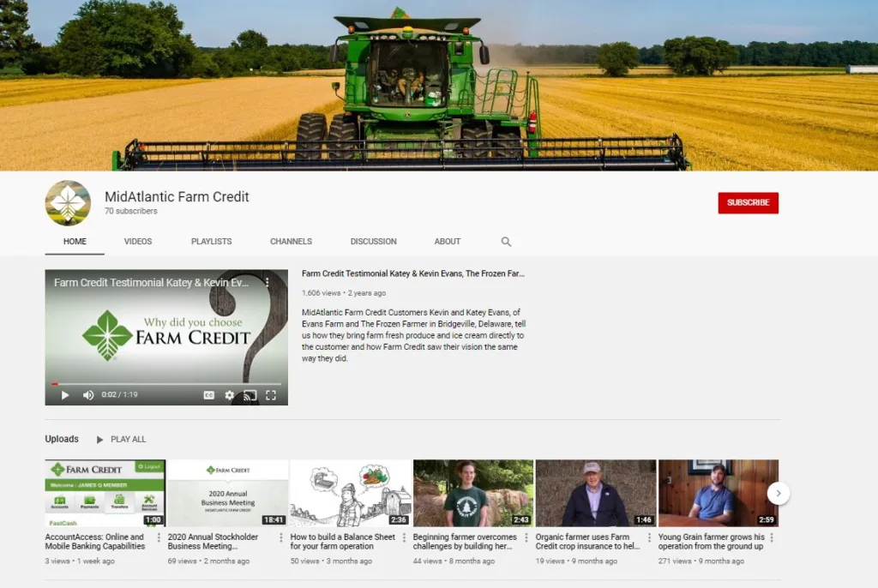Click 'Young Grain farmer grows his operation' title
The width and height of the screenshot is (878, 588).
click(x=711, y=542)
